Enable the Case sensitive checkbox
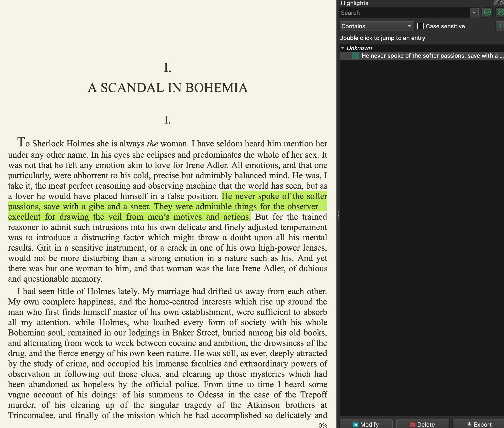This screenshot has width=504, height=428. click(x=420, y=26)
